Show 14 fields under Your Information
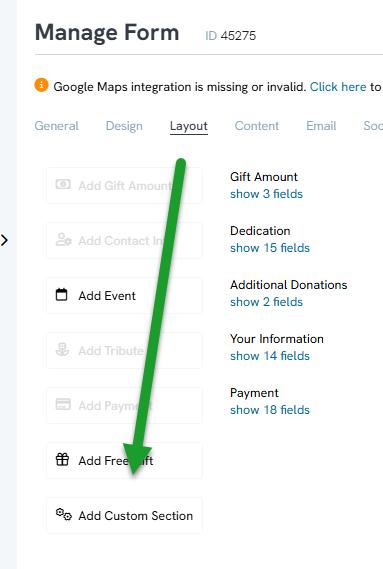The height and width of the screenshot is (569, 383). coord(270,356)
